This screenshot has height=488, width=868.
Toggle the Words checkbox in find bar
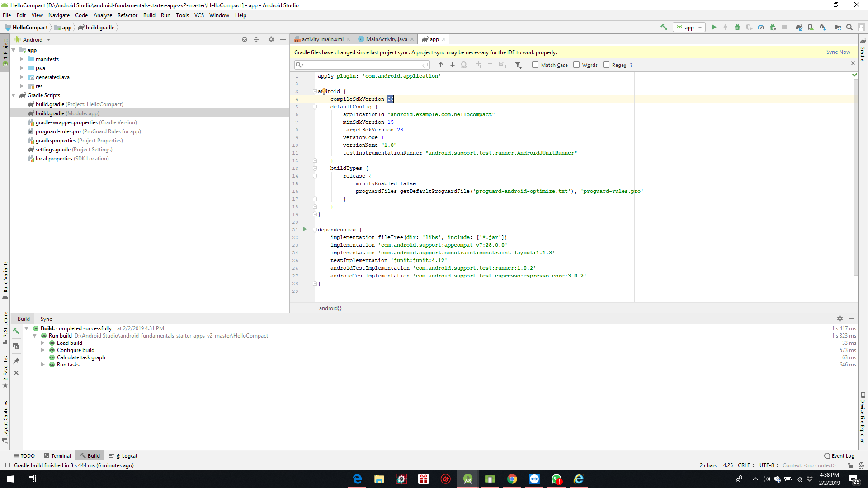click(x=576, y=65)
